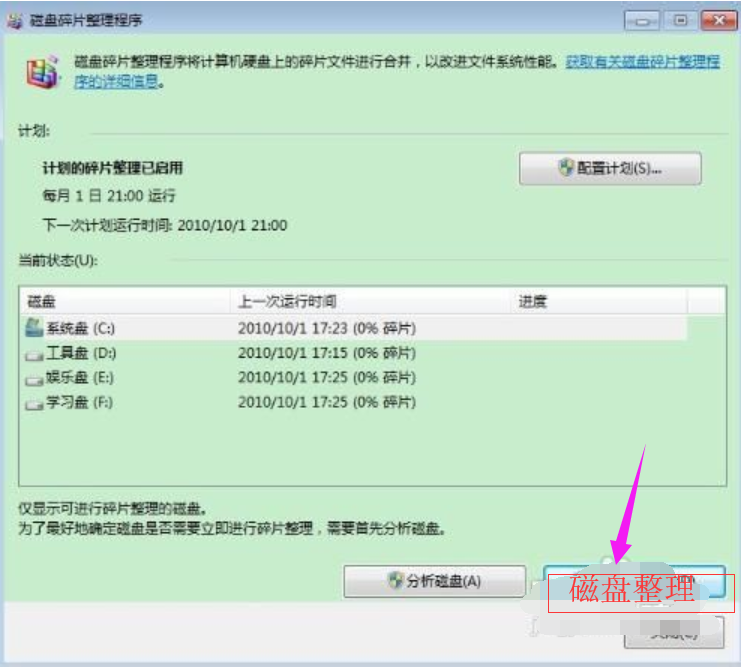Viewport: 741px width, 670px height.
Task: Click the 分析磁盘(A) button
Action: [435, 581]
